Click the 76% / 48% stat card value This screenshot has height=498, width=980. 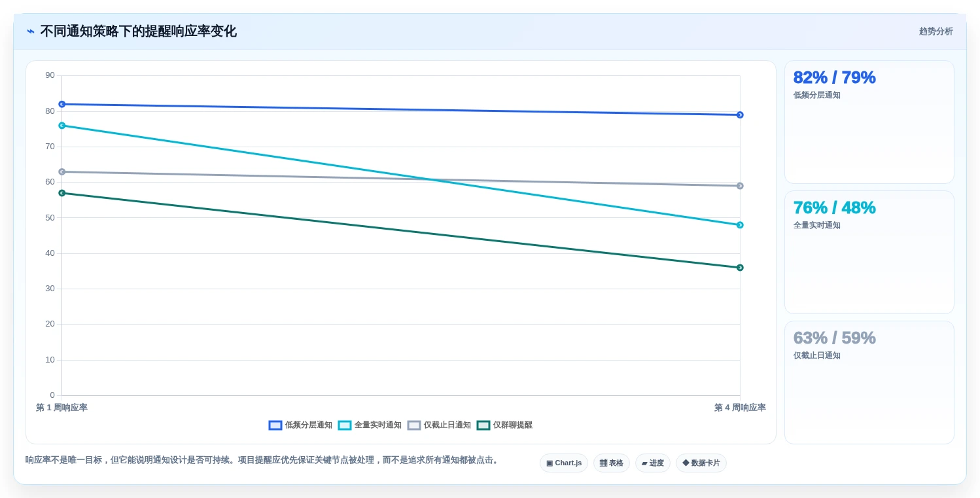834,207
